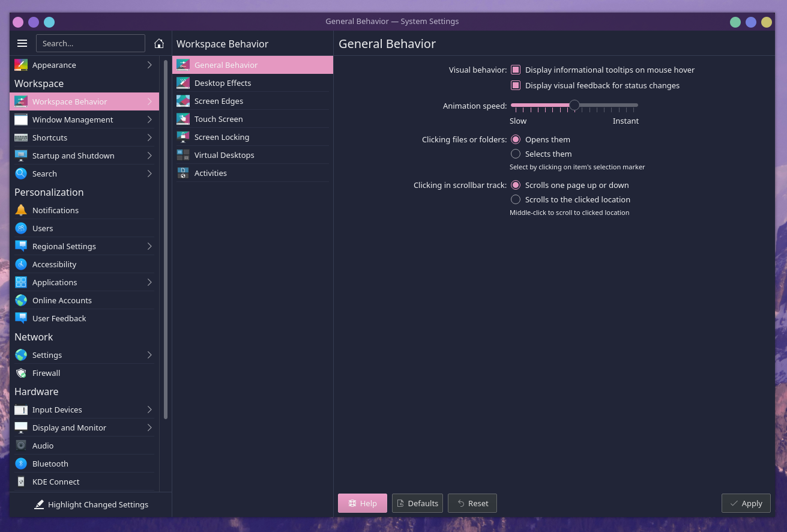Click the Accessibility icon
787x532 pixels.
click(21, 264)
